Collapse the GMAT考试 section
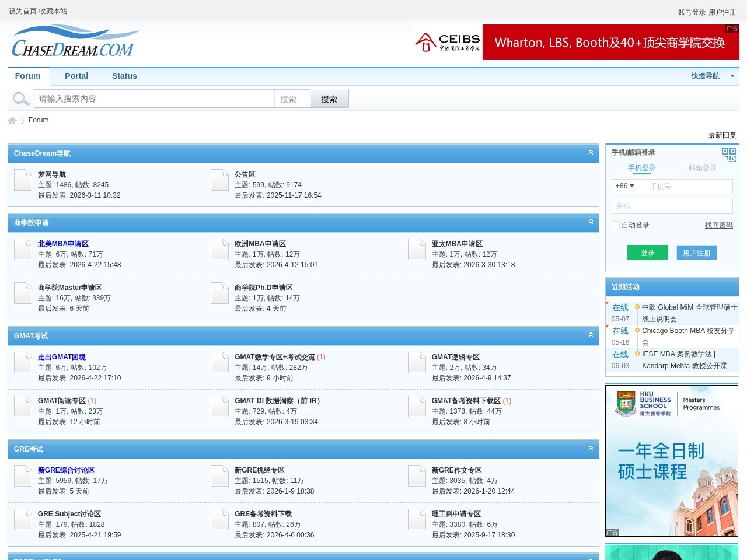747x560 pixels. (x=591, y=335)
